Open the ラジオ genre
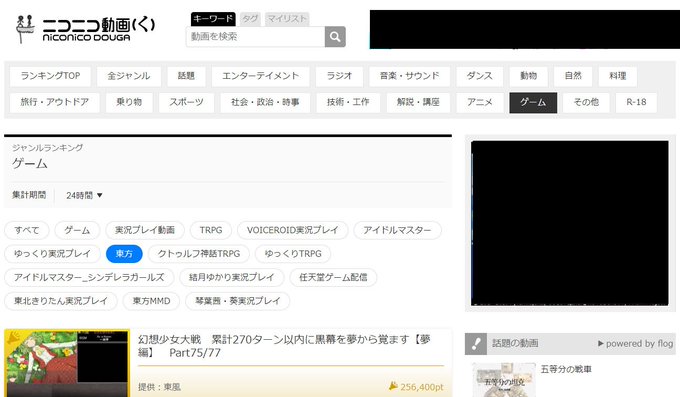 (x=339, y=76)
